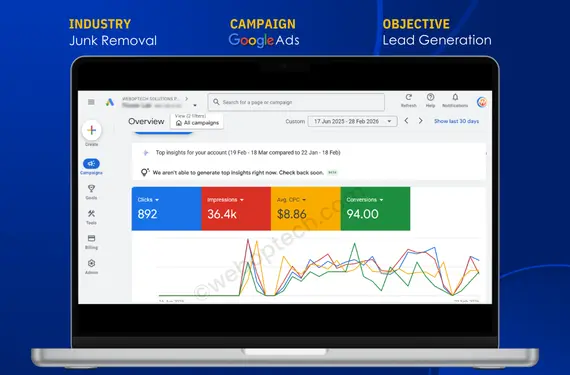The image size is (570, 375).
Task: Click the WEBOPTECH SOLUTIONS account name
Action: tap(150, 98)
